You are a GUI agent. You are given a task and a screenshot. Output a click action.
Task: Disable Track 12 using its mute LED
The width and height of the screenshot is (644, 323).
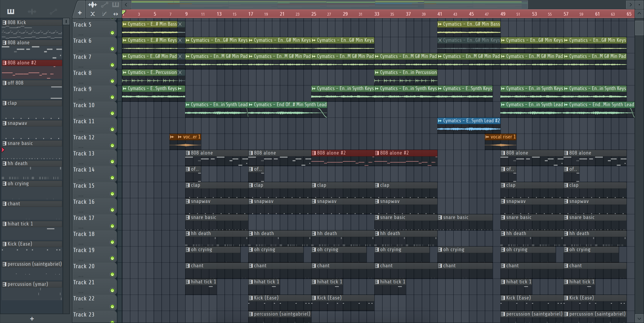click(x=112, y=145)
